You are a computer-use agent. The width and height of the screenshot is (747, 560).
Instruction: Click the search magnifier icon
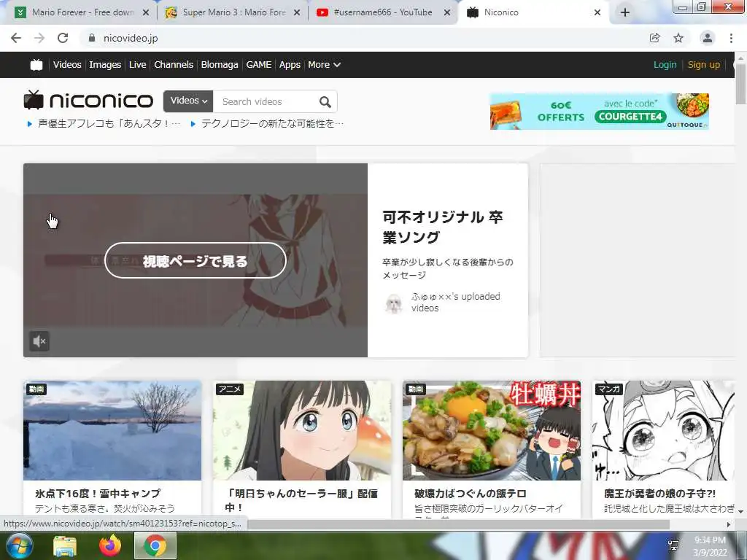[325, 101]
